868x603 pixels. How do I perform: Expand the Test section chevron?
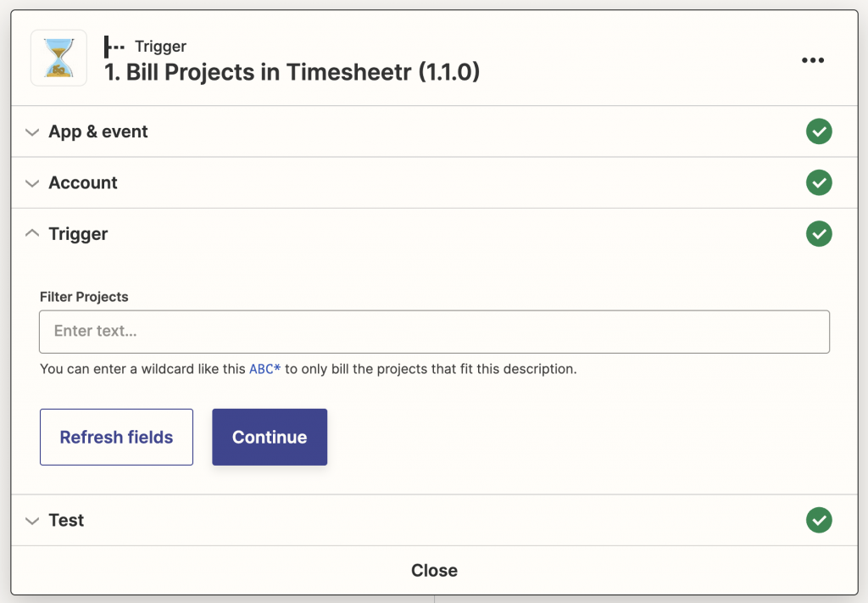pos(33,521)
